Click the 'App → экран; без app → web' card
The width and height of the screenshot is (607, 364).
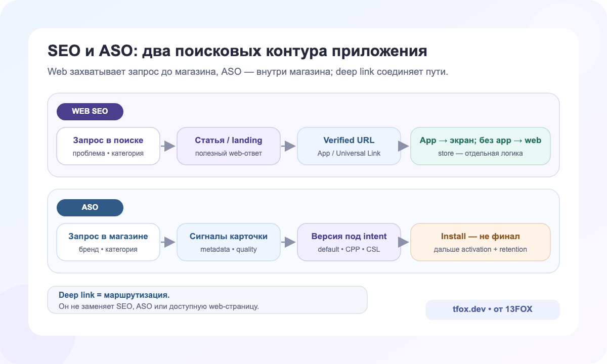click(481, 146)
